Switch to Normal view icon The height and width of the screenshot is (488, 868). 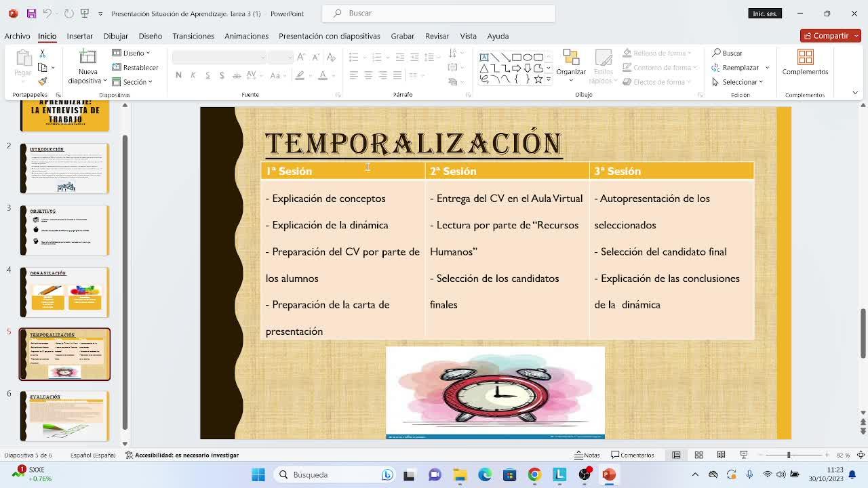point(676,455)
